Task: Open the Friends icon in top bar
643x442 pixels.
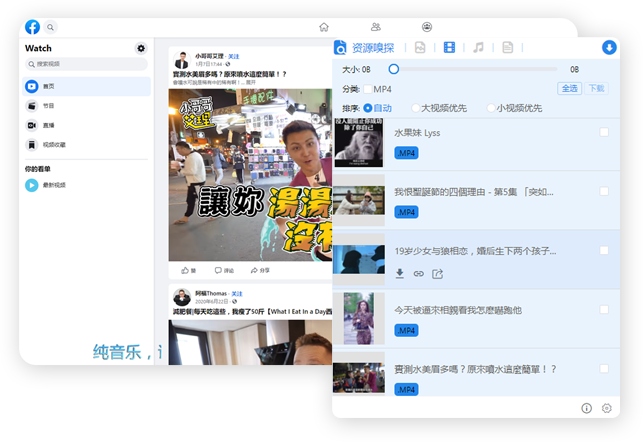Action: pos(376,27)
